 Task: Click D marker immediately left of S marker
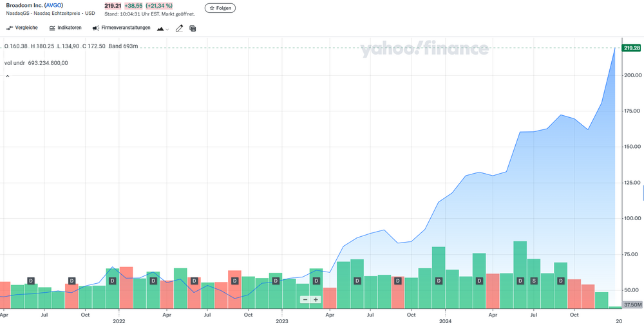tap(520, 281)
